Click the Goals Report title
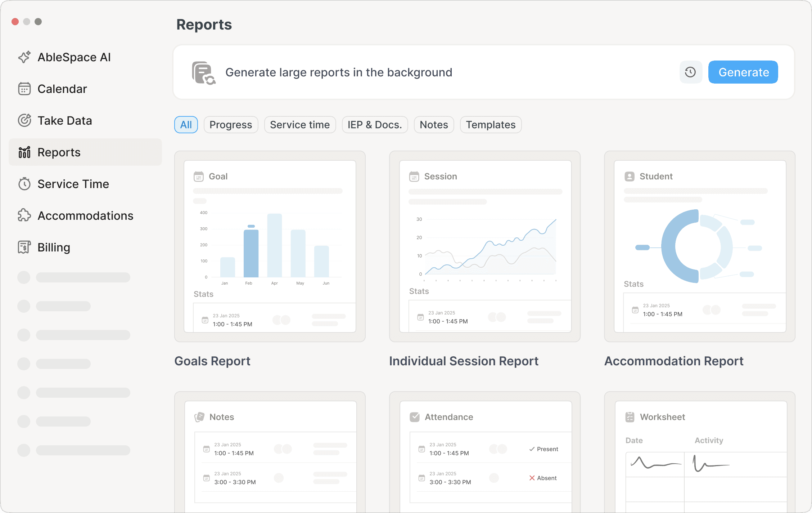 pyautogui.click(x=212, y=361)
